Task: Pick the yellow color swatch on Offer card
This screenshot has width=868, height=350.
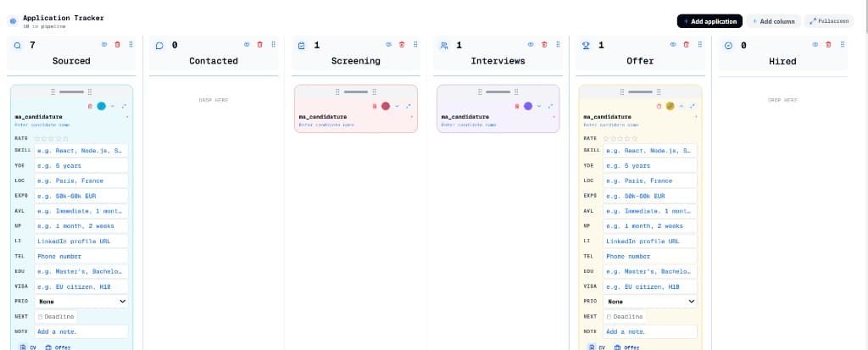Action: [x=670, y=106]
